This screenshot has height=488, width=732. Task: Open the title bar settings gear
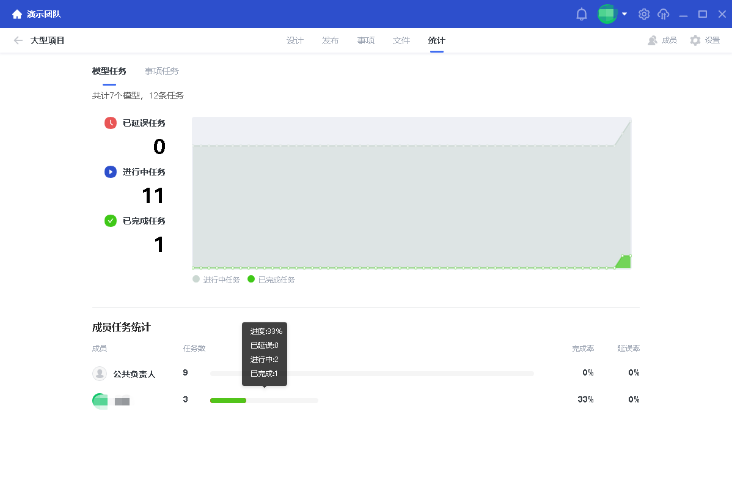(644, 14)
